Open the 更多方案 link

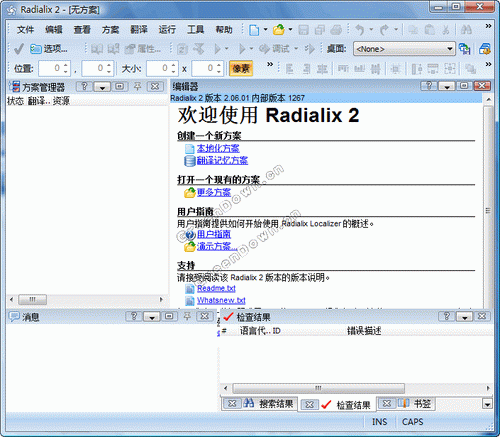pyautogui.click(x=214, y=192)
